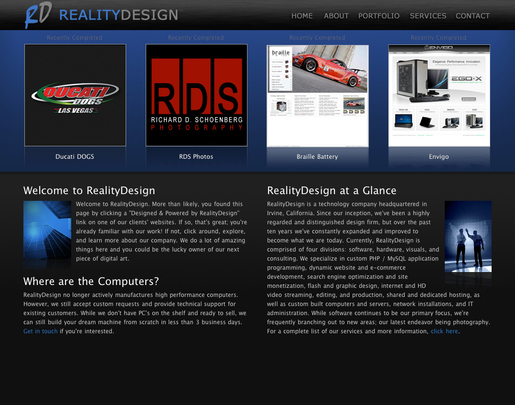This screenshot has height=405, width=515.
Task: Click the Envigo caption label
Action: [x=439, y=157]
